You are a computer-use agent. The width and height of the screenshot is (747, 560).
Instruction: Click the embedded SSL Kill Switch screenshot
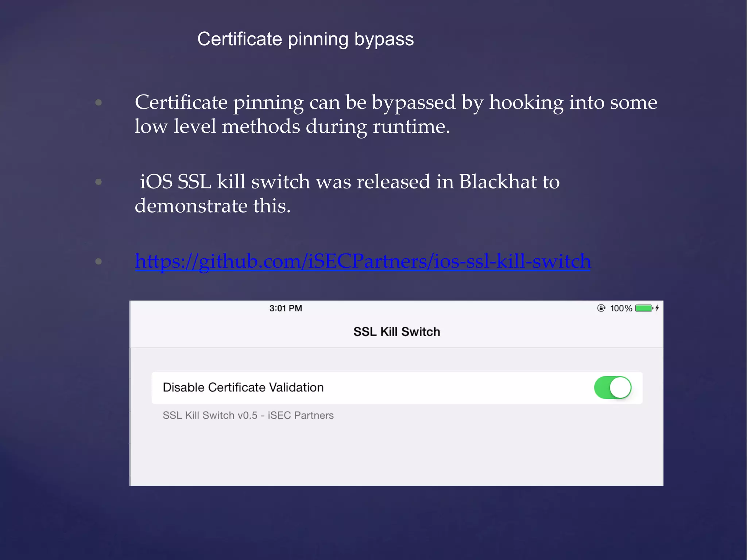coord(396,393)
